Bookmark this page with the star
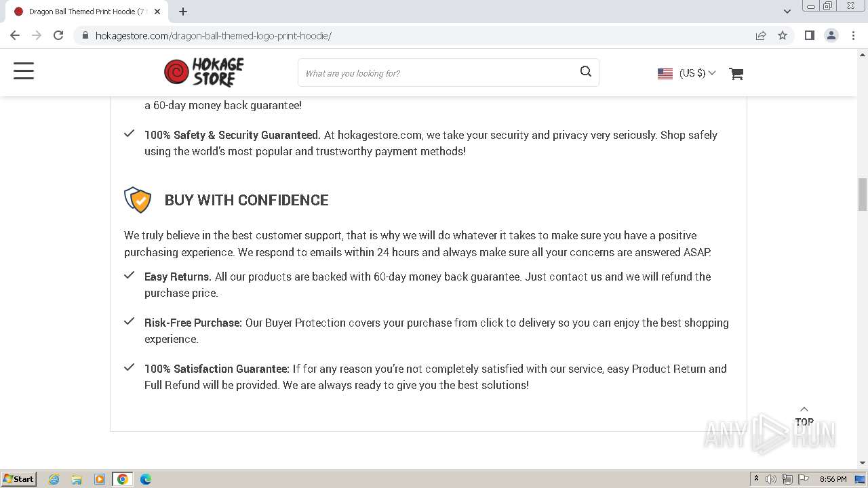Screen dimensions: 868x488 tap(783, 35)
